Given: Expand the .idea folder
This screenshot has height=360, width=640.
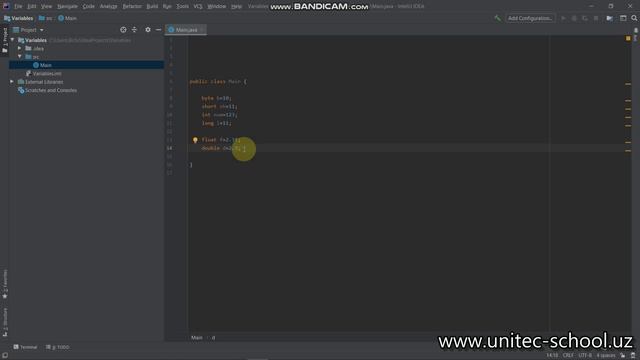Looking at the screenshot, I should [20, 48].
